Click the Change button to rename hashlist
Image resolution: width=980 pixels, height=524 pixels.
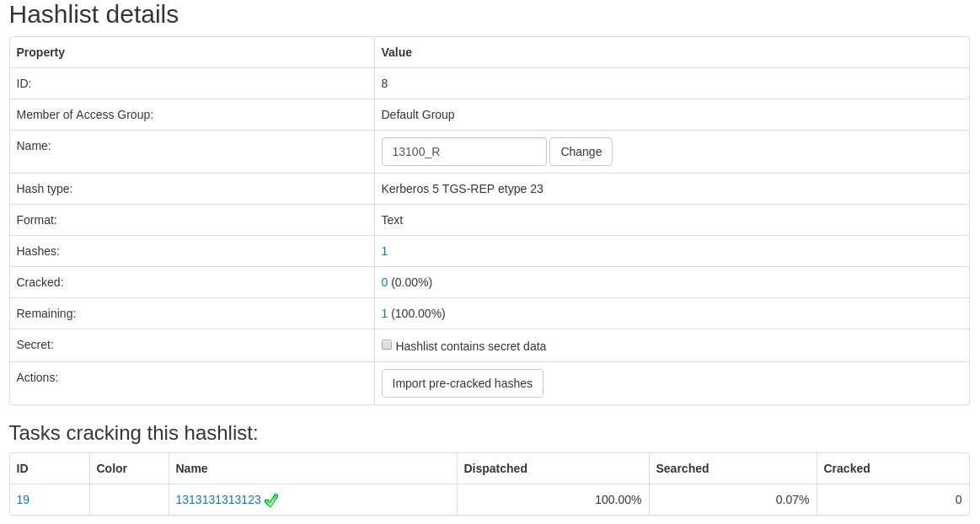pyautogui.click(x=581, y=152)
